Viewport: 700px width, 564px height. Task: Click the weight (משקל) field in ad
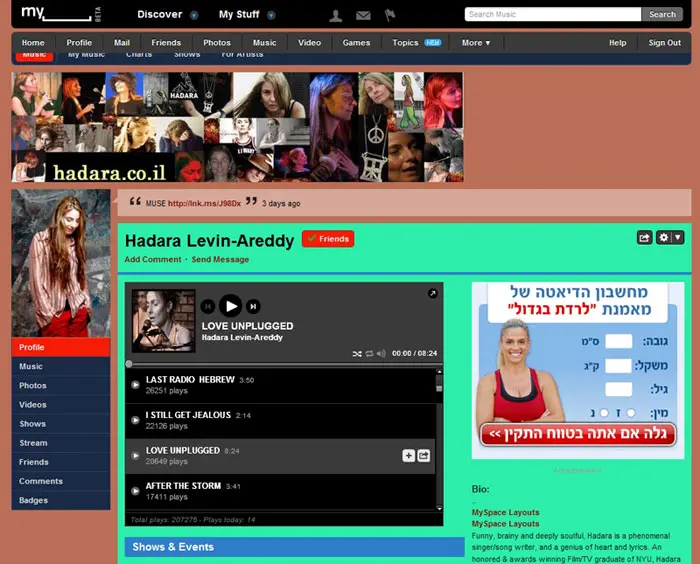pyautogui.click(x=618, y=366)
